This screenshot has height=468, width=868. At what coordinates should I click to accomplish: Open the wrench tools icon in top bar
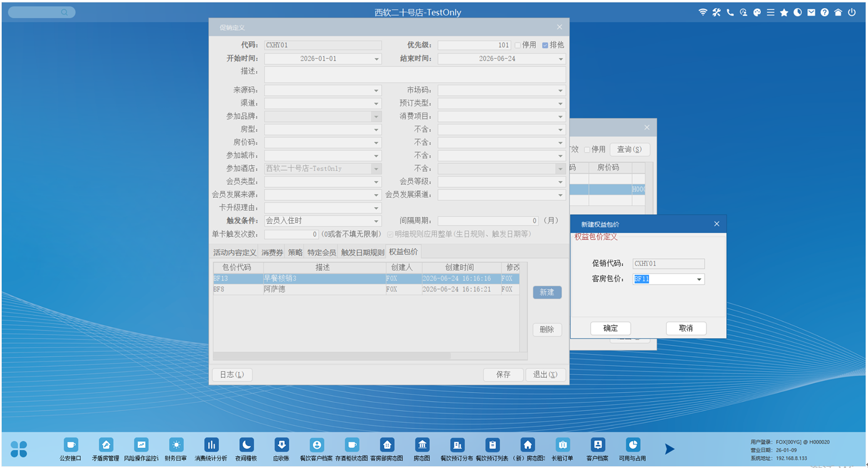717,12
